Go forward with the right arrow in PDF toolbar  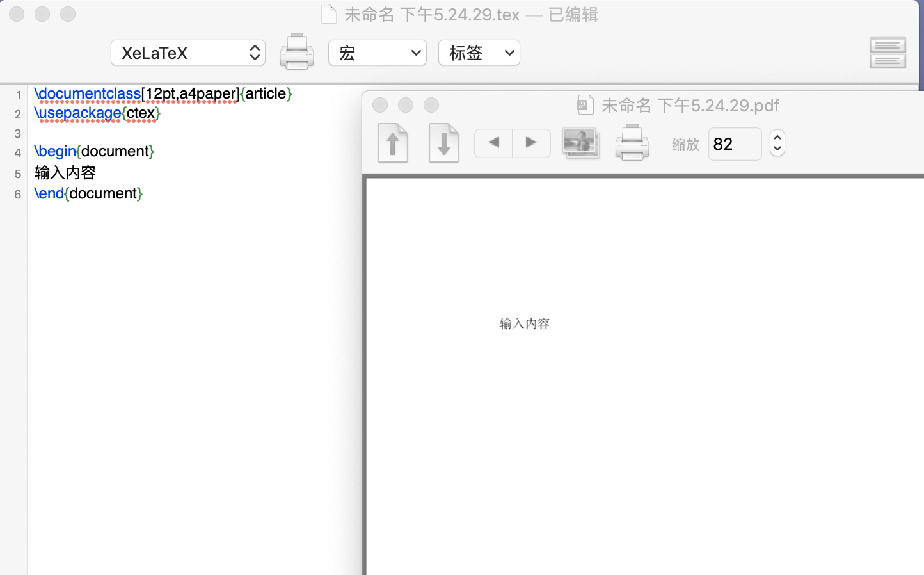tap(532, 143)
